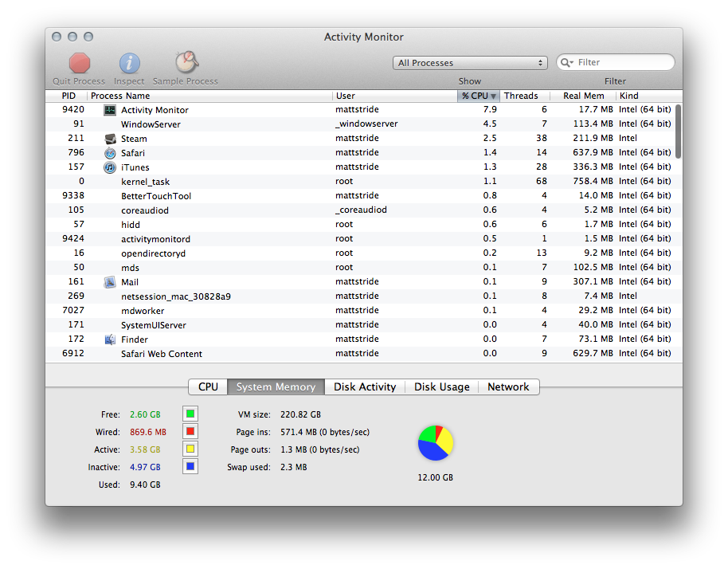728x569 pixels.
Task: Sort by the Kind column header
Action: 648,96
